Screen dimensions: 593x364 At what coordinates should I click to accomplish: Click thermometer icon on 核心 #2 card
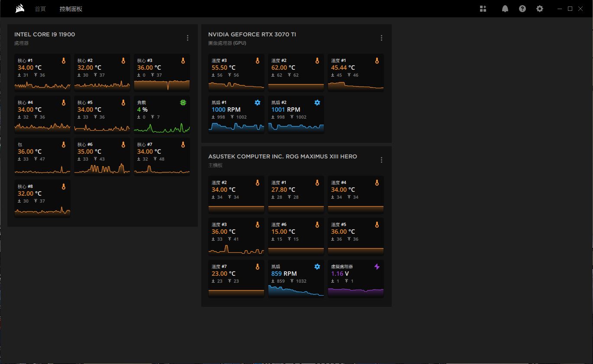123,61
